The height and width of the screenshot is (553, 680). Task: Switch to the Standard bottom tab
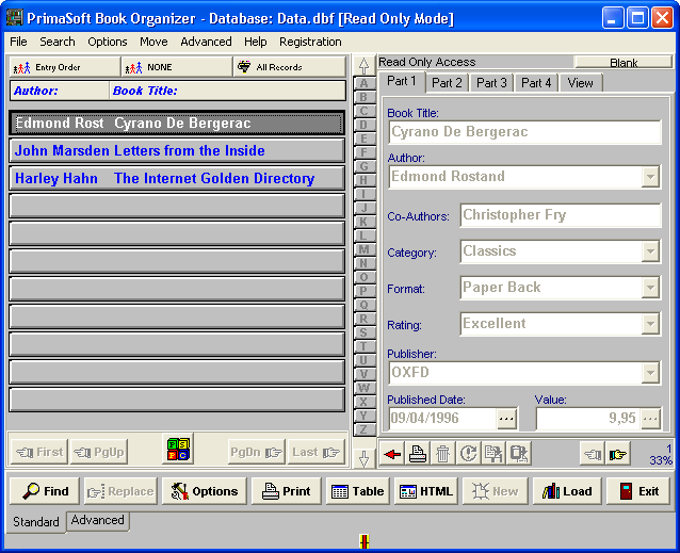(36, 522)
